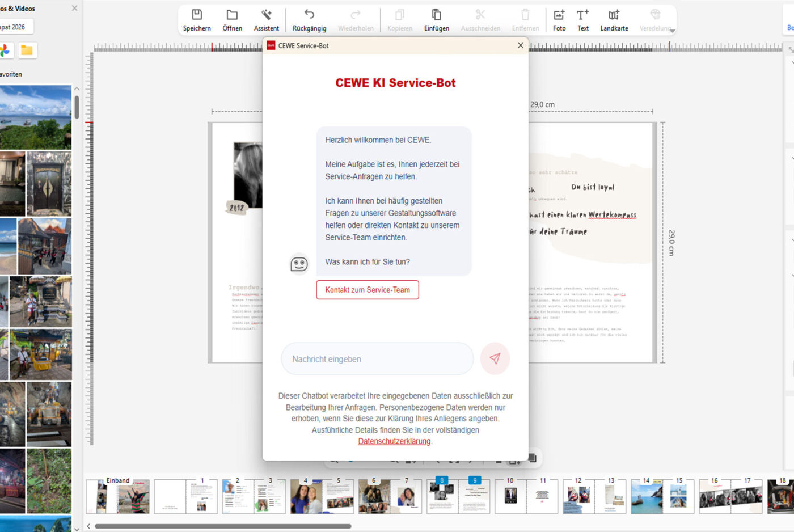Viewport: 794px width, 532px height.
Task: Click photo list scroll-up arrow
Action: click(x=77, y=88)
